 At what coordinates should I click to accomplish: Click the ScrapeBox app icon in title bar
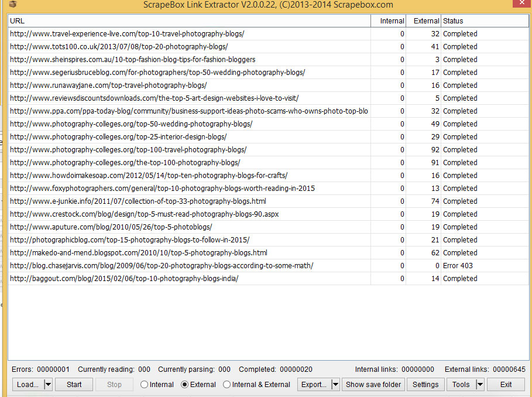click(13, 5)
